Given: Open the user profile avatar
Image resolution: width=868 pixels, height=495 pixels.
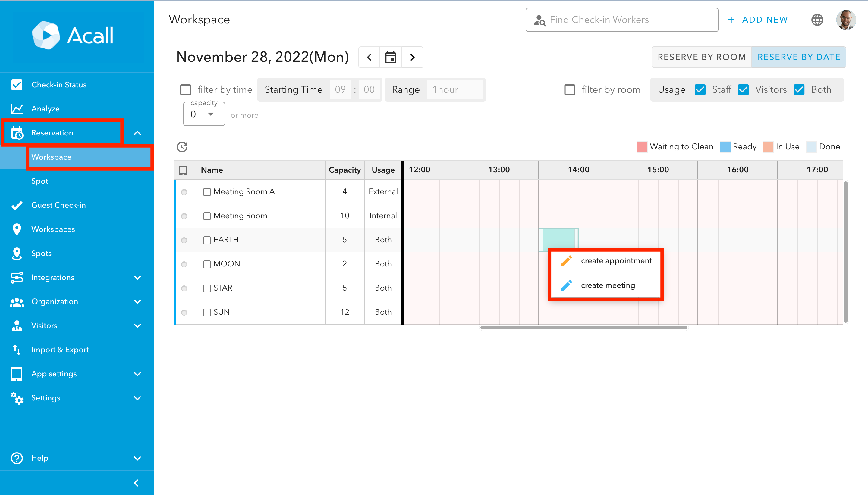Looking at the screenshot, I should pos(845,20).
